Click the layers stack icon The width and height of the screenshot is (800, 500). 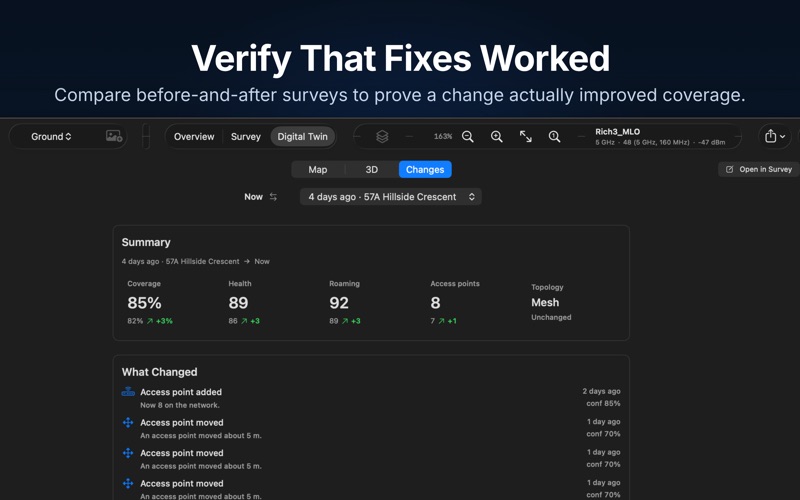(x=382, y=136)
